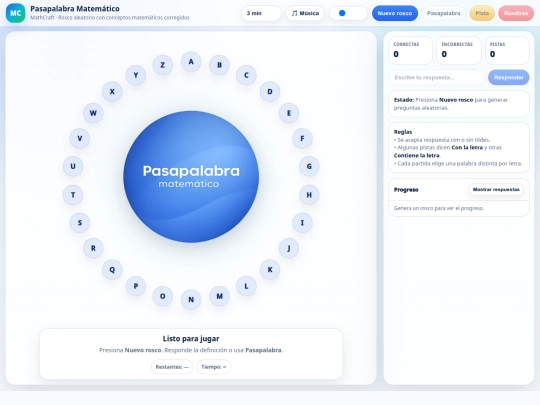Start a game with Nuevo rosco
This screenshot has height=405, width=540.
pyautogui.click(x=395, y=13)
